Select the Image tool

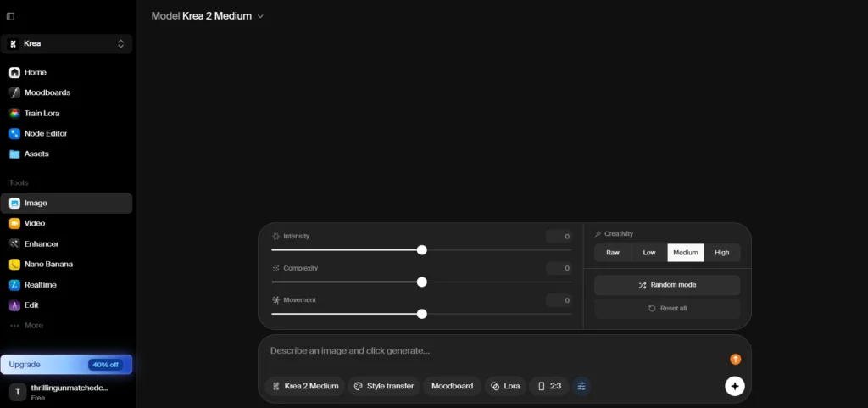66,204
